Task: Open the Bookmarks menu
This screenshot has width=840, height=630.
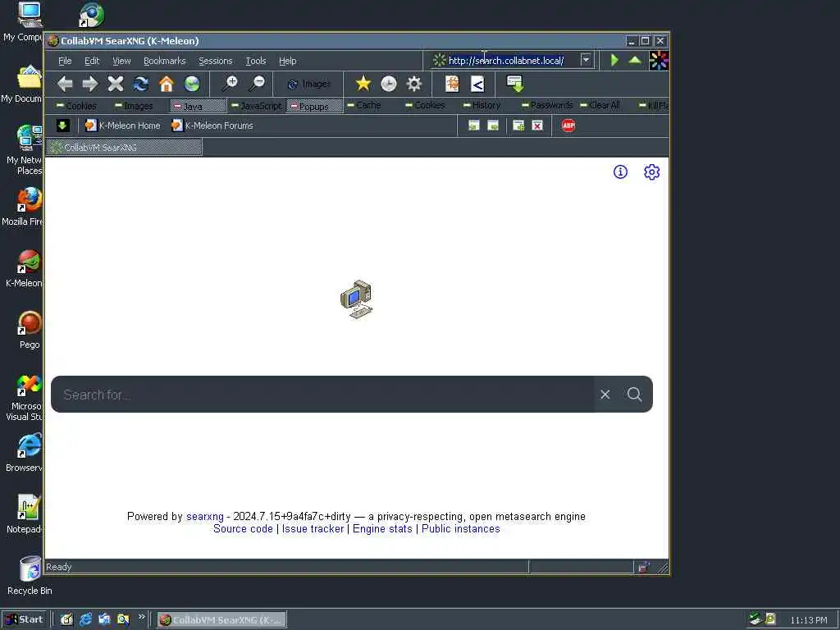Action: (x=164, y=61)
